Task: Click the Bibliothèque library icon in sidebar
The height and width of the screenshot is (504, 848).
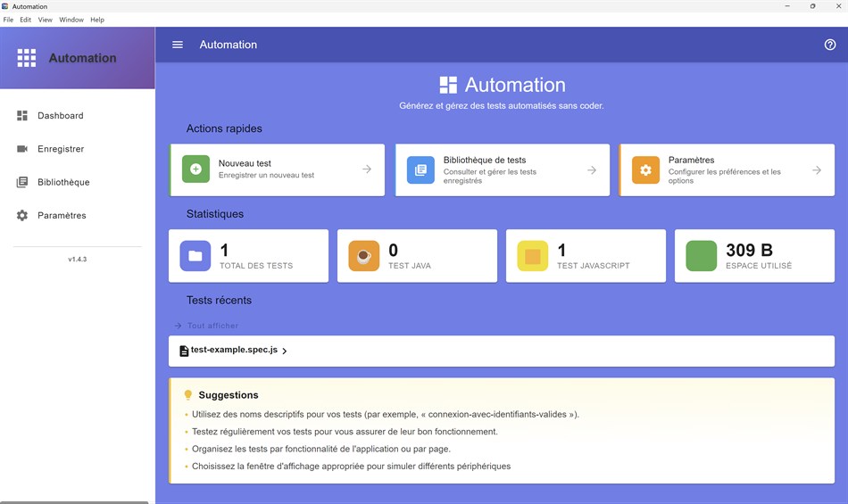Action: pos(22,182)
